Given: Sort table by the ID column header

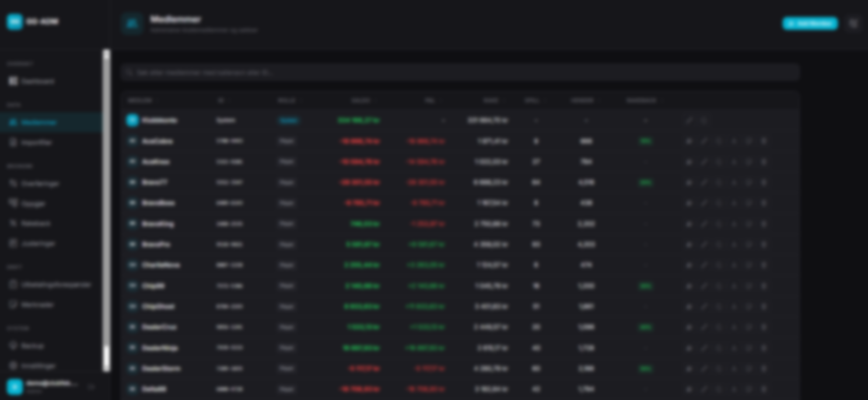Looking at the screenshot, I should point(221,101).
